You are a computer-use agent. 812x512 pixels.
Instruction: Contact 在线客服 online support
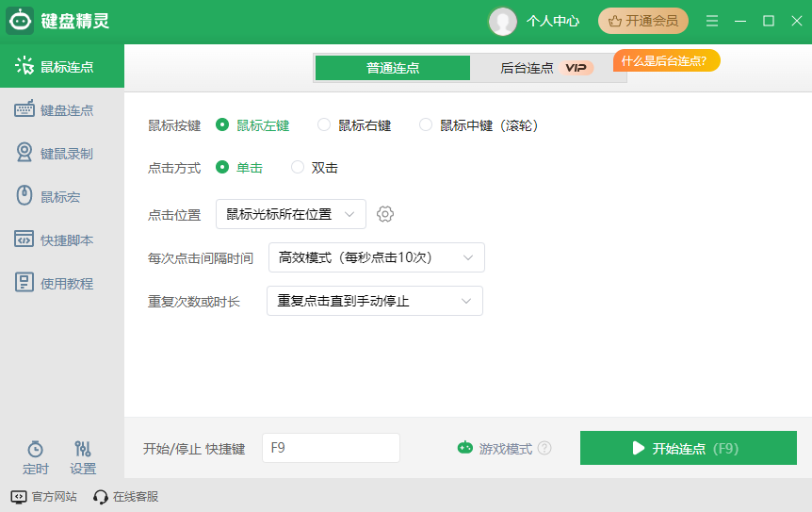pos(125,496)
